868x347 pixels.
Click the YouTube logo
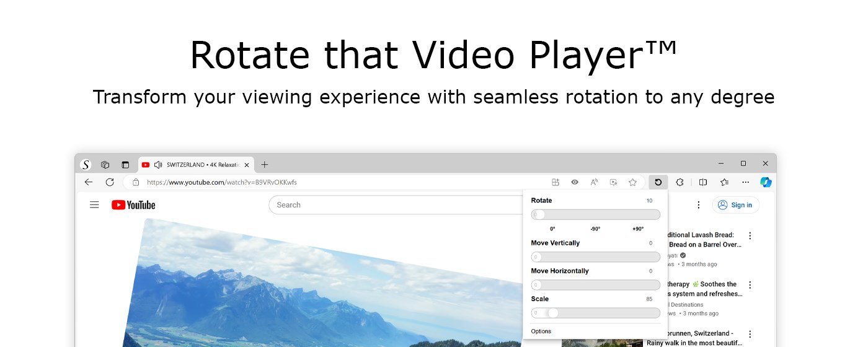pos(133,205)
